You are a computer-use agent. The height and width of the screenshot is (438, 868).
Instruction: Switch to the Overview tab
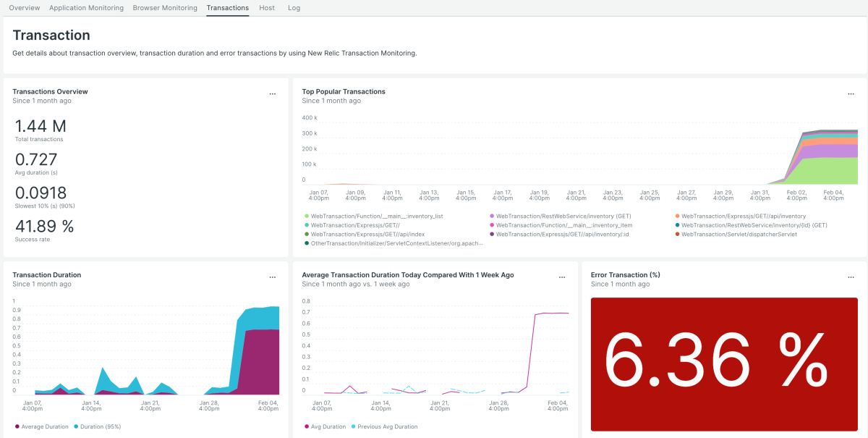point(24,8)
